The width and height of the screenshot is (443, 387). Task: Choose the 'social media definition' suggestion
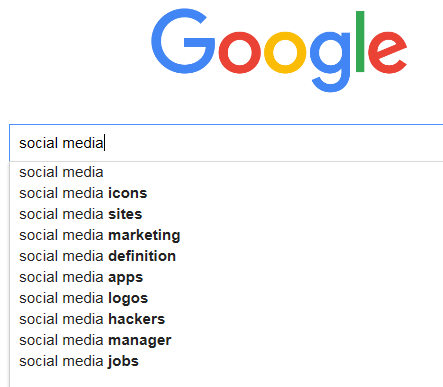click(226, 256)
